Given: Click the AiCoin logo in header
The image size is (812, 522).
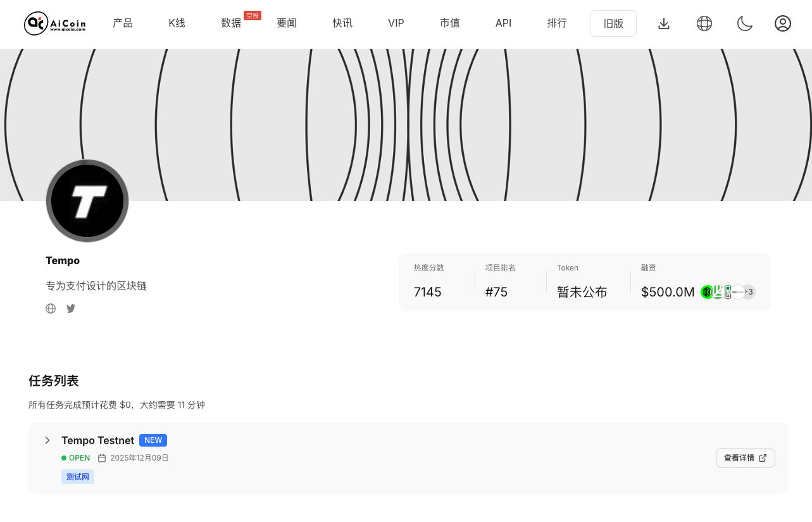Looking at the screenshot, I should [x=55, y=23].
